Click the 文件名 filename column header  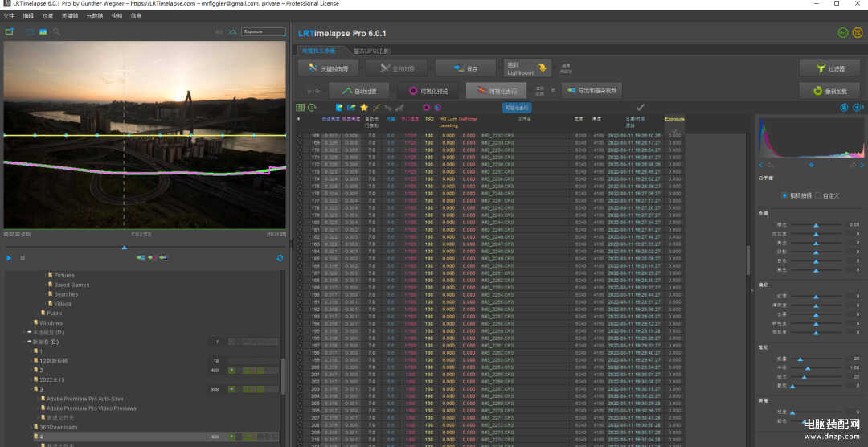pos(524,118)
